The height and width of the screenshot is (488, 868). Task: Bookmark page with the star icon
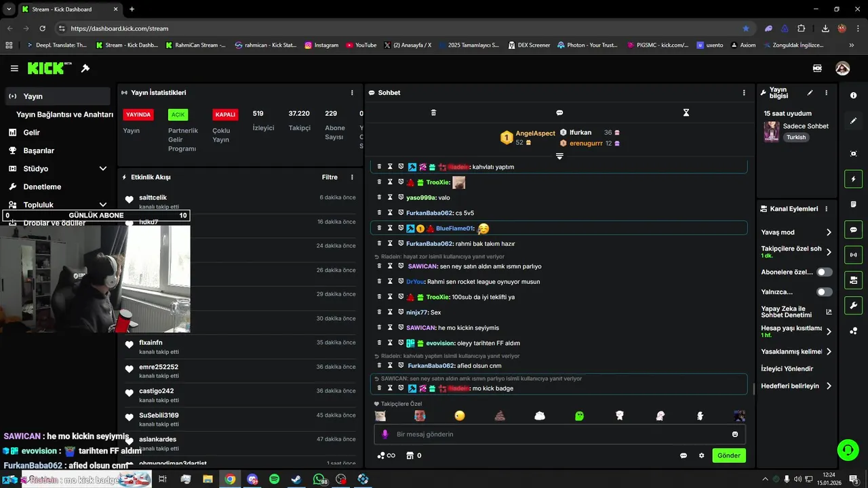tap(746, 28)
